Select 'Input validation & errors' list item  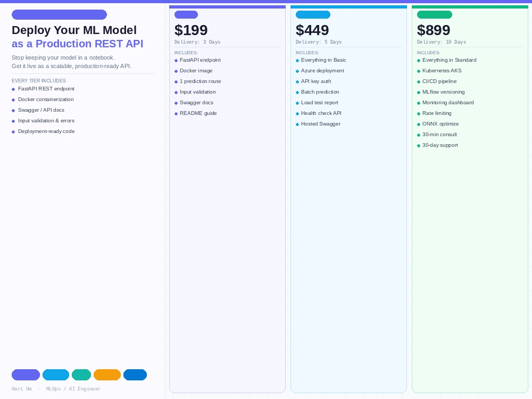pos(46,121)
